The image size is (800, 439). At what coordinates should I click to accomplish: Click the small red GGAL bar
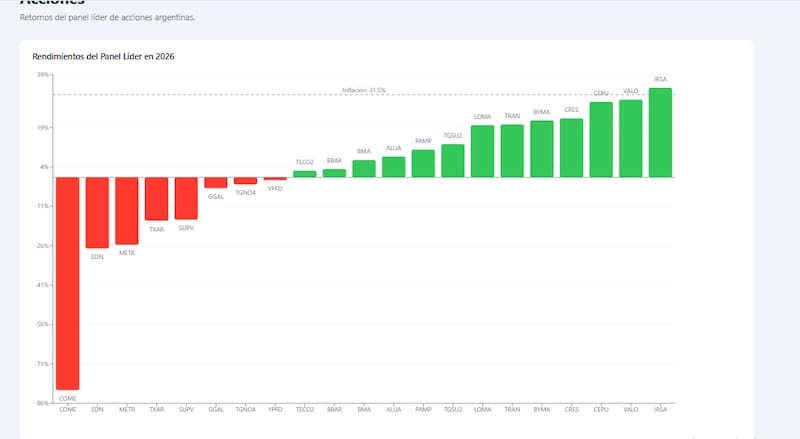(216, 182)
